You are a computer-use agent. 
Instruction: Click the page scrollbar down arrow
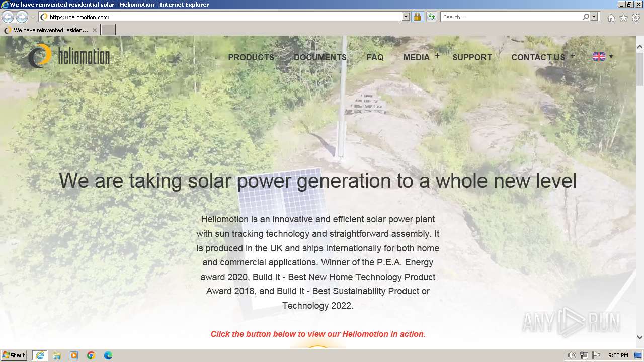640,337
